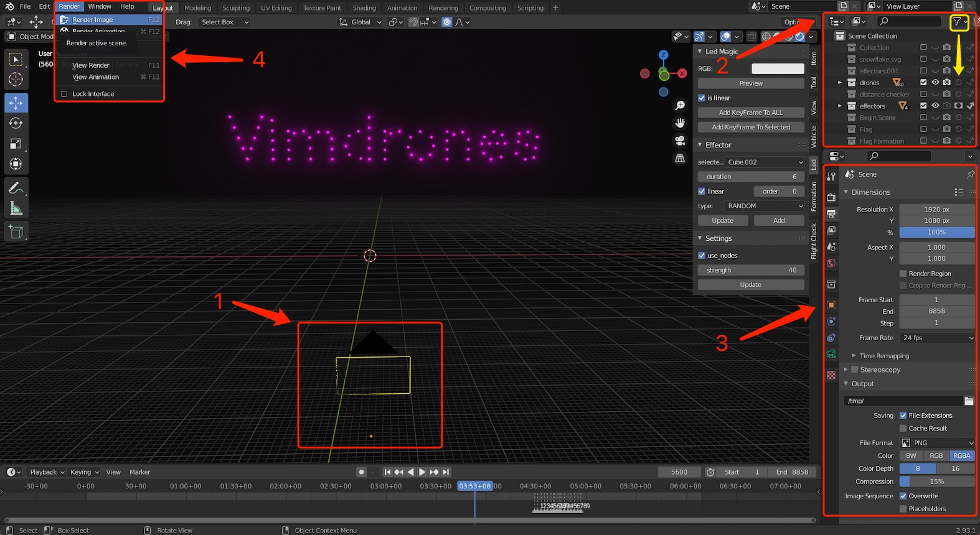
Task: Toggle the File Extensions checkbox
Action: (903, 416)
